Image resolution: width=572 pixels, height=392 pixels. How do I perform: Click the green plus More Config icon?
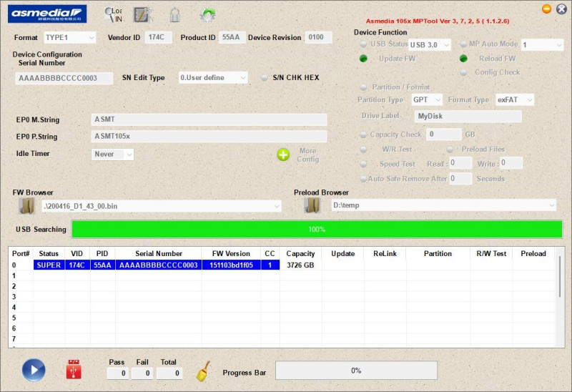[x=283, y=155]
